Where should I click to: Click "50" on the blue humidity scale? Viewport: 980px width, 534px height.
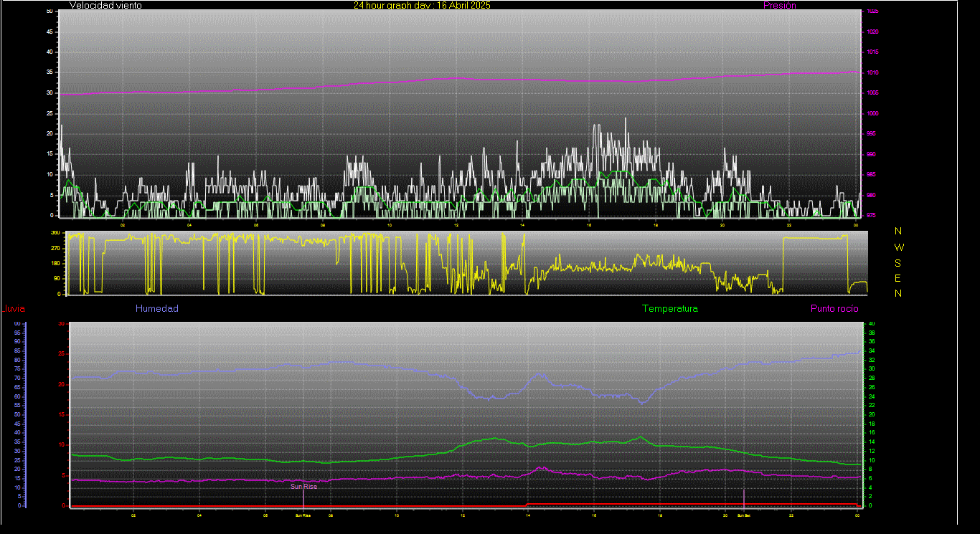coord(17,415)
